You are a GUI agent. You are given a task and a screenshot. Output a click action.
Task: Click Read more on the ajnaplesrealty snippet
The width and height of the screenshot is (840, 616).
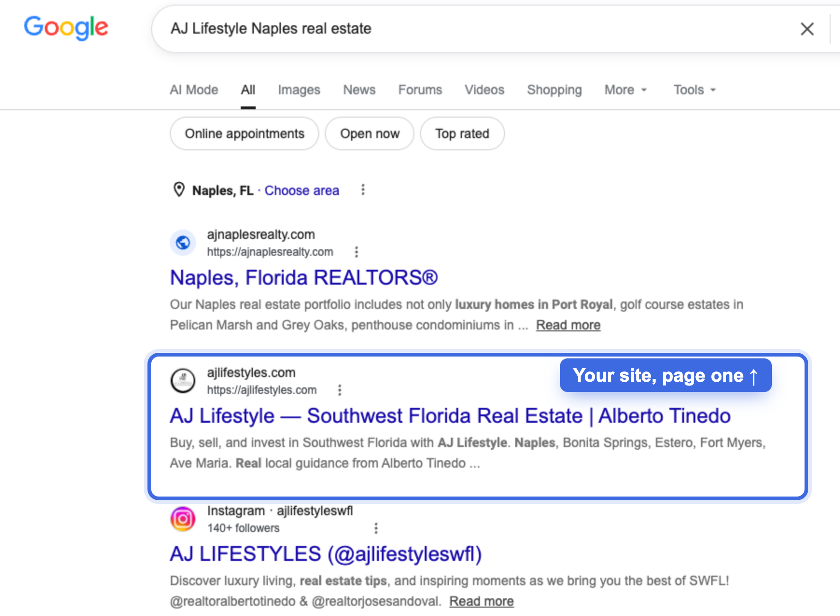click(568, 325)
